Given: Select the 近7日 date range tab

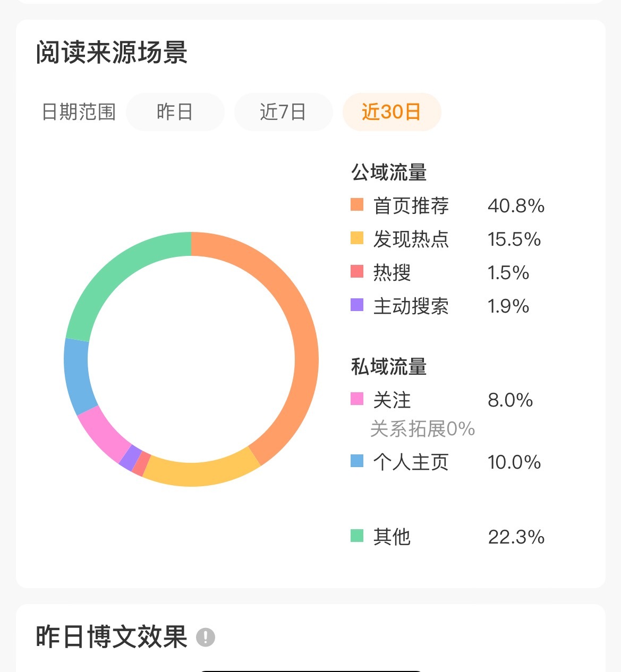Looking at the screenshot, I should coord(283,112).
